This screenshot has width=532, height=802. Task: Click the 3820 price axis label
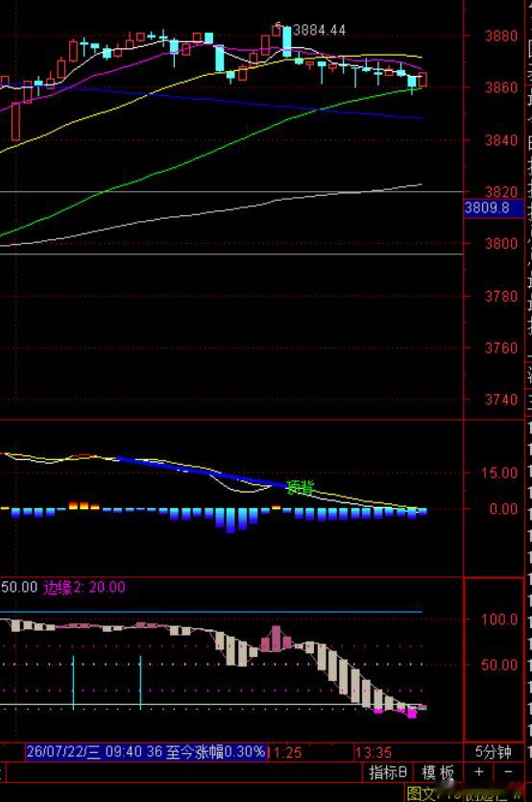pos(501,192)
